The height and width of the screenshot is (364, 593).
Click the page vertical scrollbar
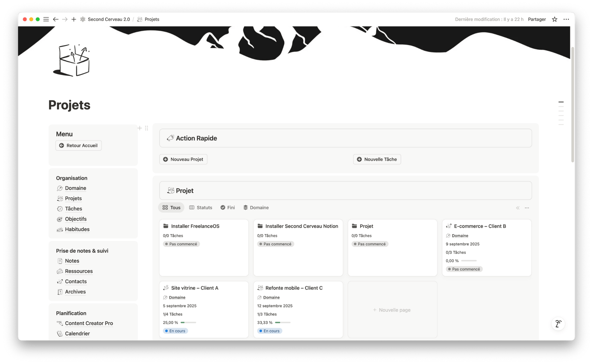(x=572, y=105)
